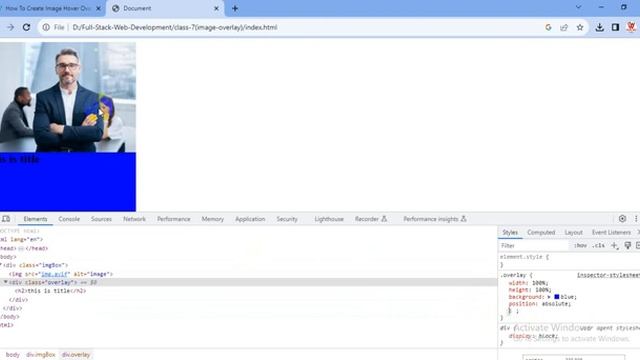Click div.imgBox in the breadcrumb bar

click(41, 355)
